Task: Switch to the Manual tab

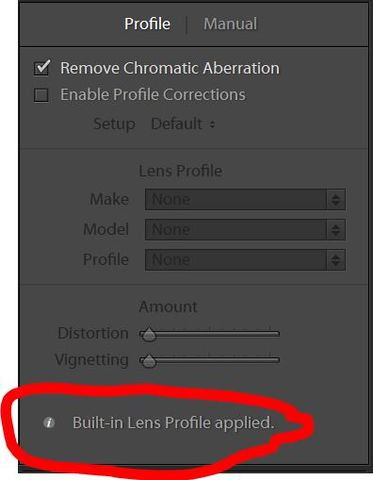Action: 230,24
